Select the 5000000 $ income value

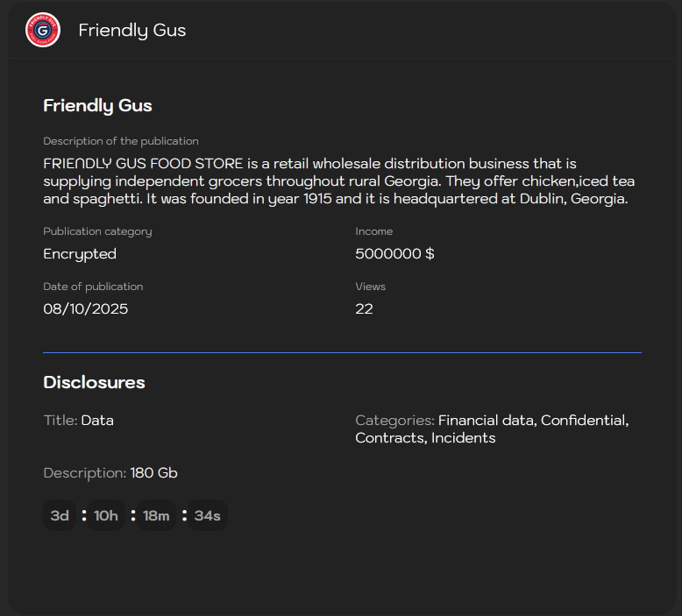[x=395, y=253]
